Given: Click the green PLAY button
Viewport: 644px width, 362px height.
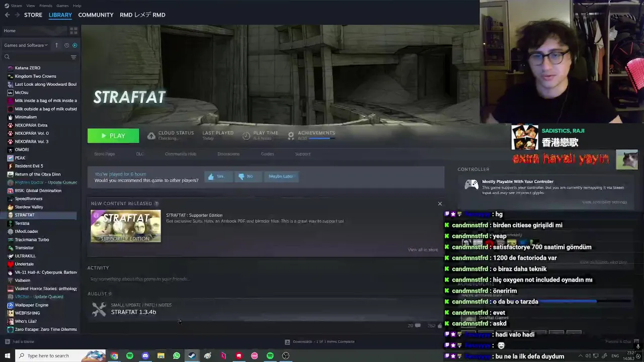Looking at the screenshot, I should click(113, 136).
